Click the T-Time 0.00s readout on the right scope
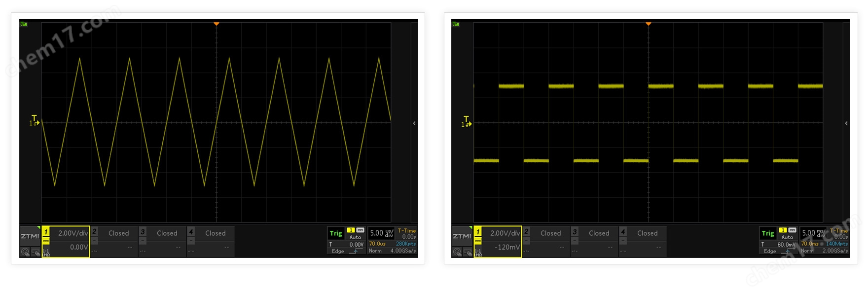 (839, 233)
